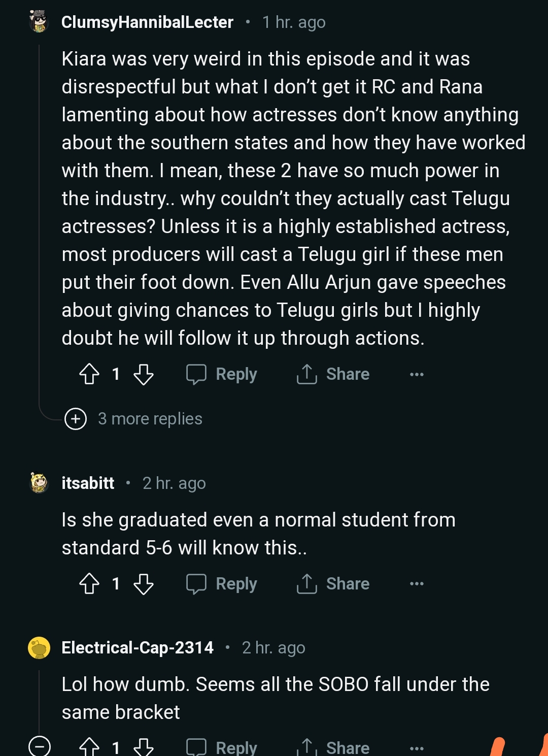Screen dimensions: 548x756
Task: Share ClumsyHannibalLecter's comment
Action: coord(333,374)
